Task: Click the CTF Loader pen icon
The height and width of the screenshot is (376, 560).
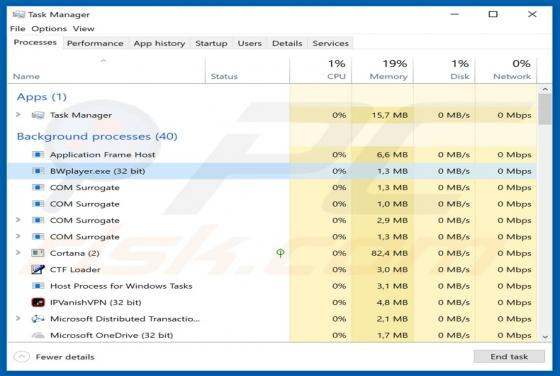Action: [x=38, y=270]
